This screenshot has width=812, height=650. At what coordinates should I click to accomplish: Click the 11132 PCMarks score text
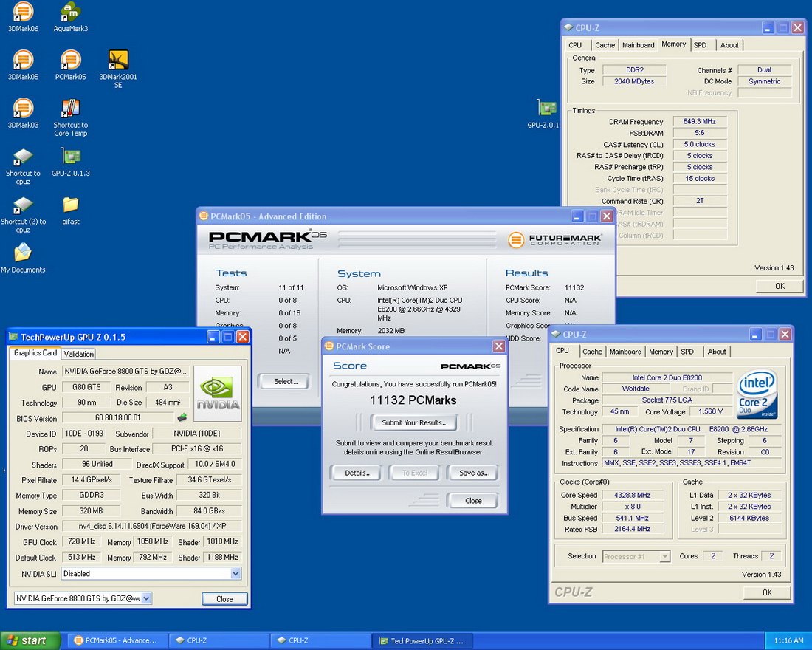413,400
